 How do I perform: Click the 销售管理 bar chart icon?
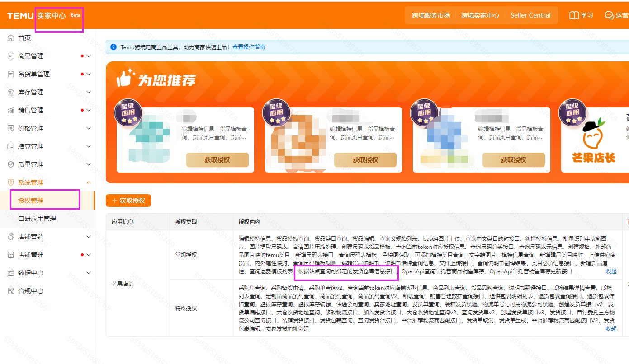pos(11,110)
